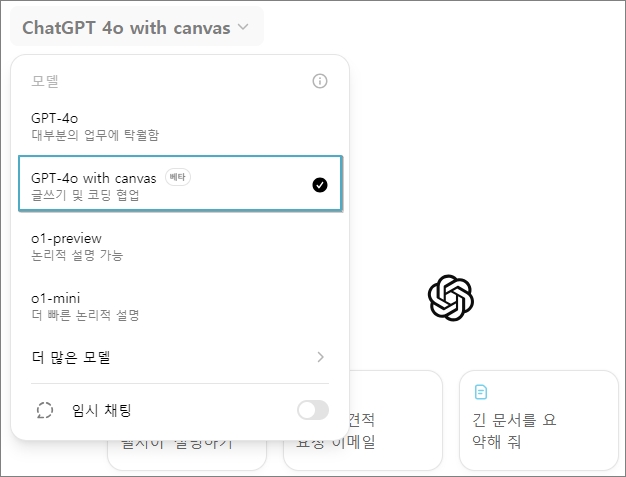This screenshot has width=626, height=477.
Task: Click the OpenAI logo in the center
Action: coord(451,297)
